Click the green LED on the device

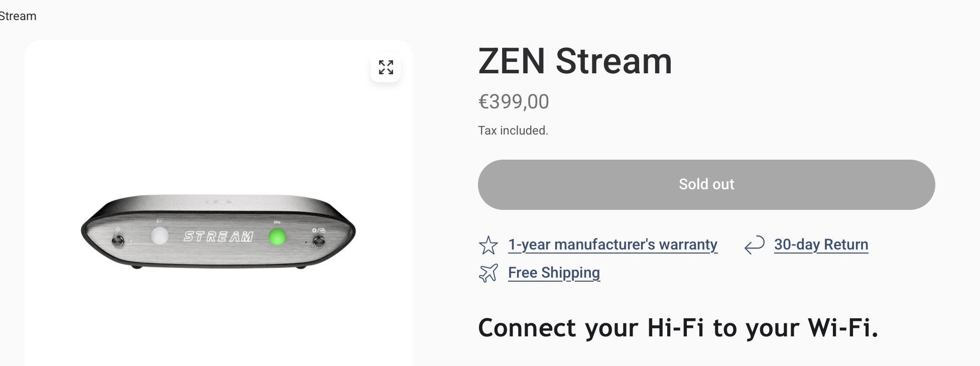277,237
